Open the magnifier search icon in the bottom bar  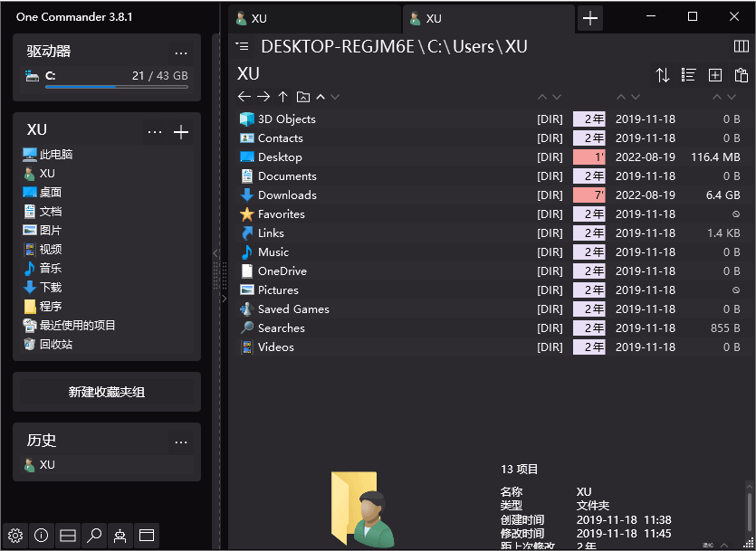[93, 536]
